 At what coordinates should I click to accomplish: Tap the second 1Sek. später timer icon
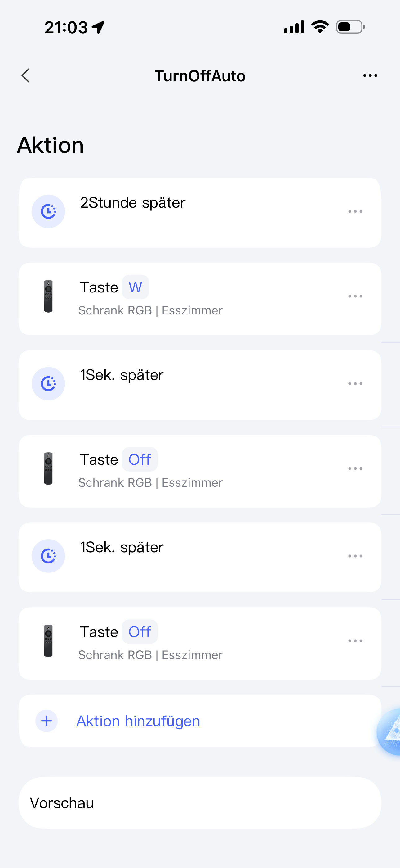pos(48,556)
